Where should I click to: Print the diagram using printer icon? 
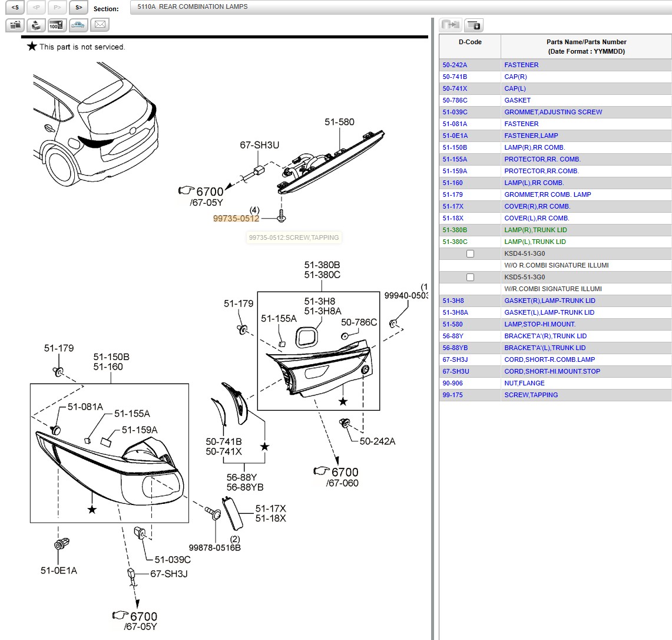[x=36, y=25]
